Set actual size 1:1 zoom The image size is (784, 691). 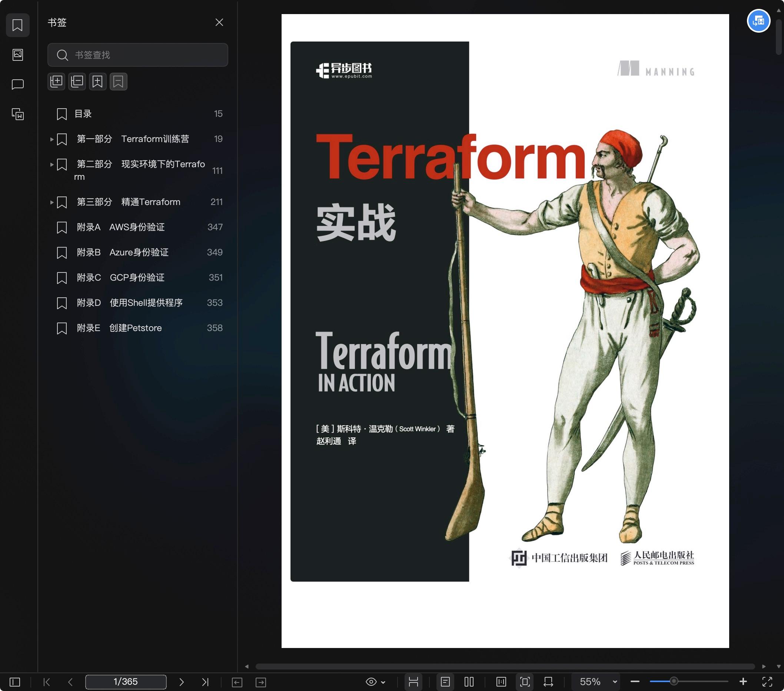coord(501,682)
